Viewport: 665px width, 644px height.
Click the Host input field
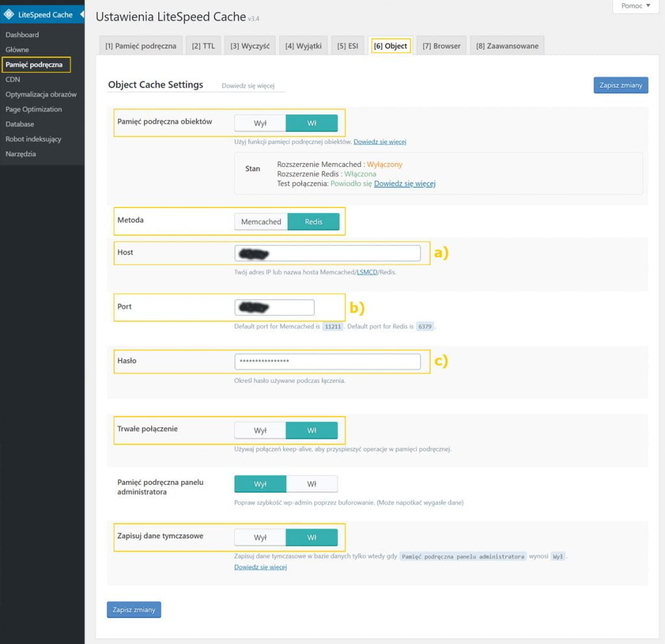[327, 253]
